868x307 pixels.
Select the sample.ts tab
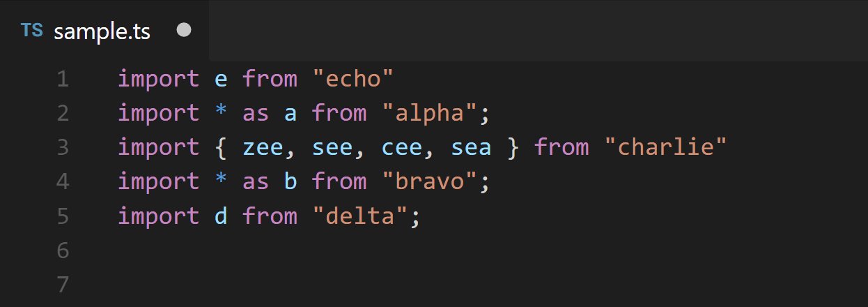102,31
